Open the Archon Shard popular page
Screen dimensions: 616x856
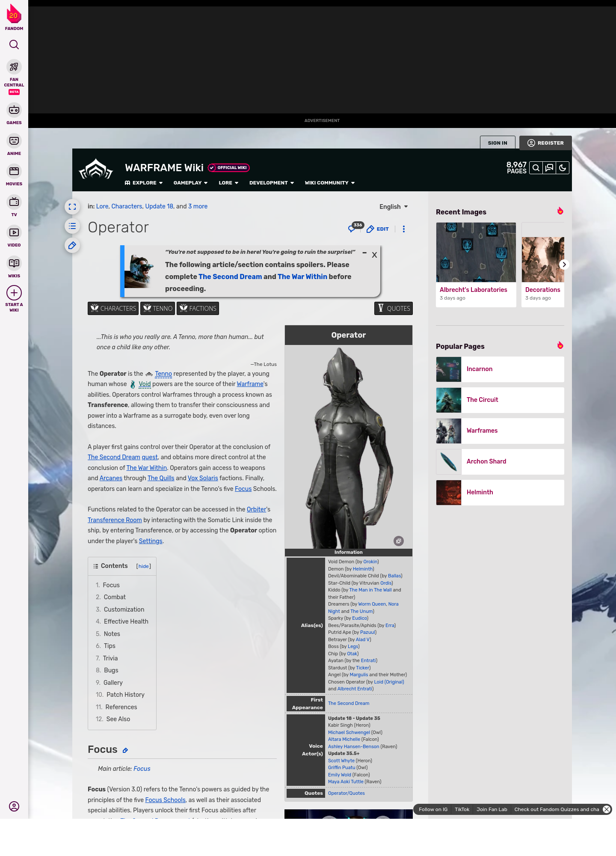coord(500,462)
